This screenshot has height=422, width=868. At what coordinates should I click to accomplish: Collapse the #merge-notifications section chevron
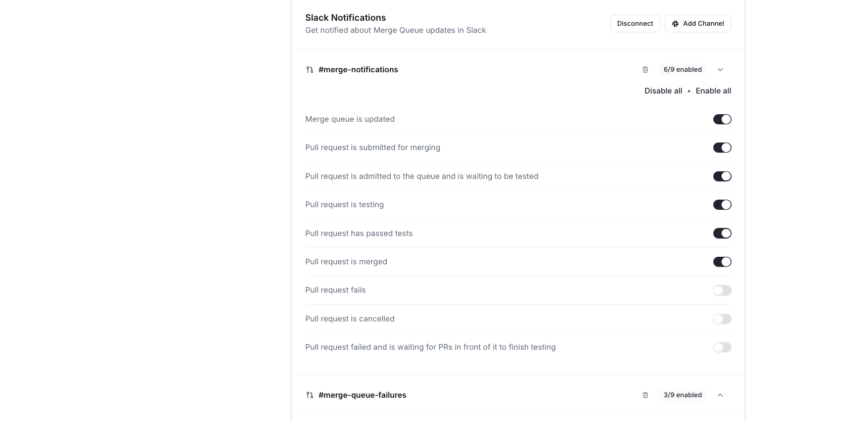720,70
